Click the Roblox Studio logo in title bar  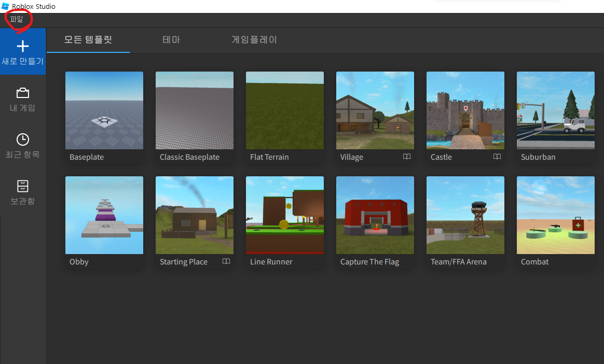pos(5,6)
